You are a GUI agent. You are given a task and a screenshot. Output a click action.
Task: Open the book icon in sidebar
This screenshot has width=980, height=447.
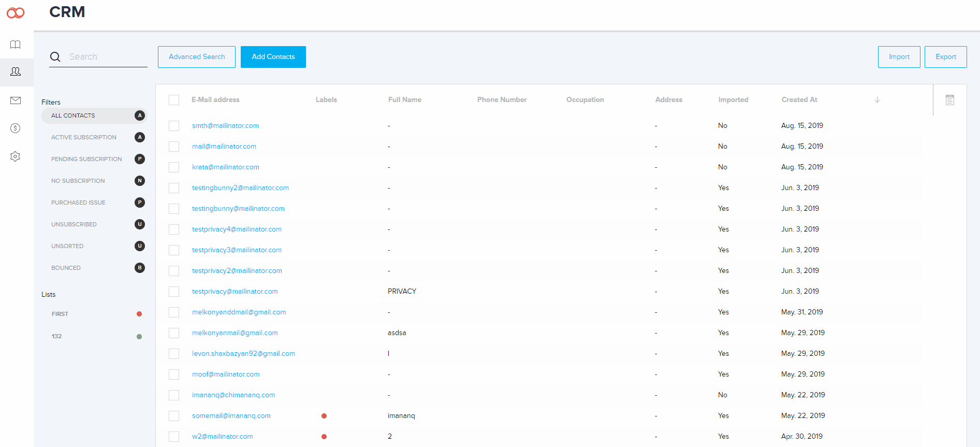pos(16,45)
